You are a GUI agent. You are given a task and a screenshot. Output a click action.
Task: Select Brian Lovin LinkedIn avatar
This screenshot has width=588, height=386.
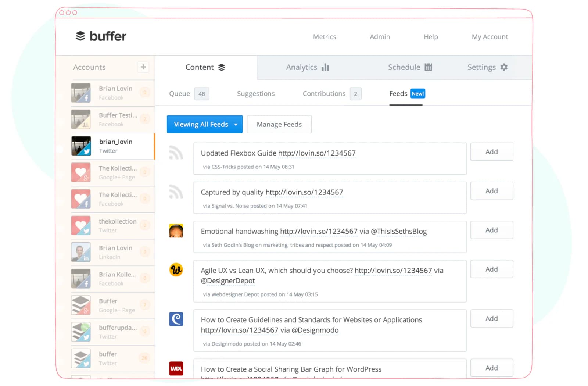[81, 252]
